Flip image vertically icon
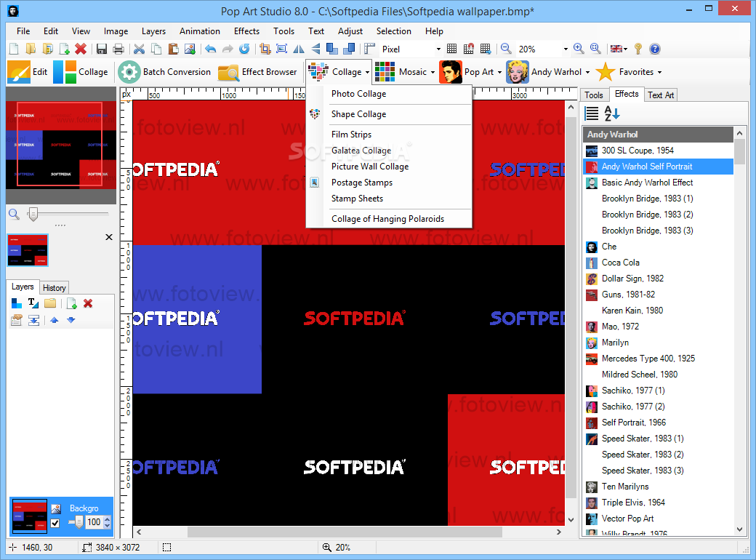756x560 pixels. tap(315, 49)
